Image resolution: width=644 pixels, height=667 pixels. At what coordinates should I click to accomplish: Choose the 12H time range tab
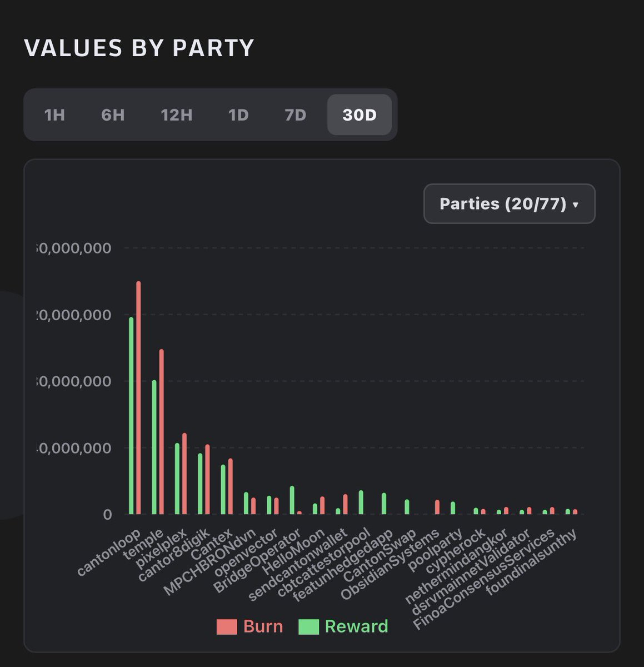177,115
